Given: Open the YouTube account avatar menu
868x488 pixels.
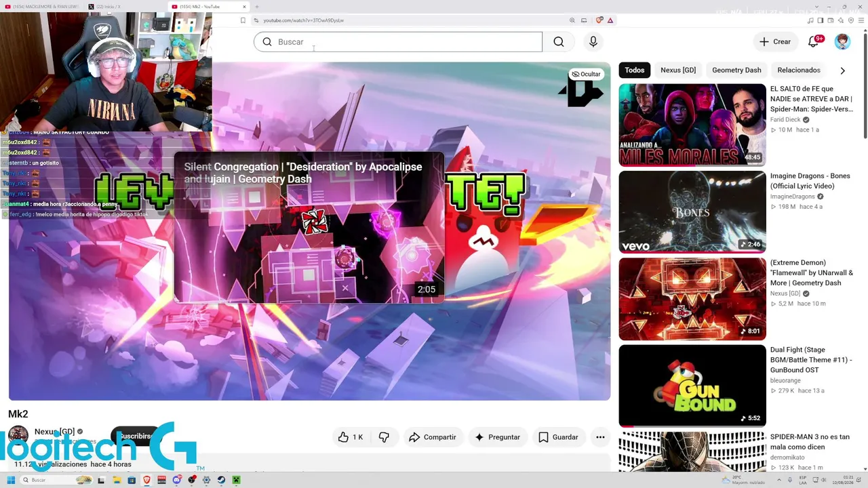Looking at the screenshot, I should click(842, 41).
